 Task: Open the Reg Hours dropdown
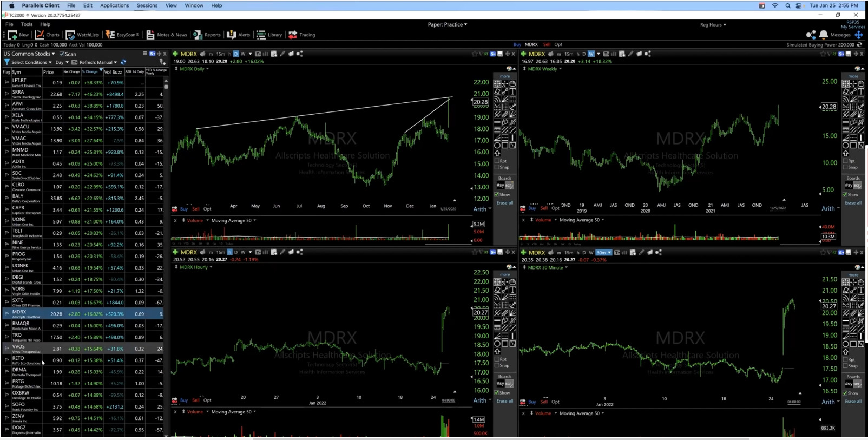pyautogui.click(x=713, y=24)
